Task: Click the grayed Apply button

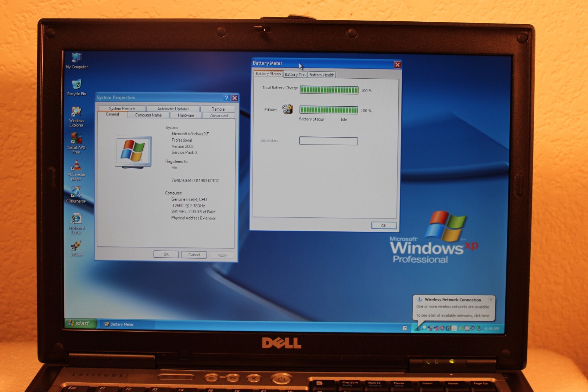Action: click(222, 255)
